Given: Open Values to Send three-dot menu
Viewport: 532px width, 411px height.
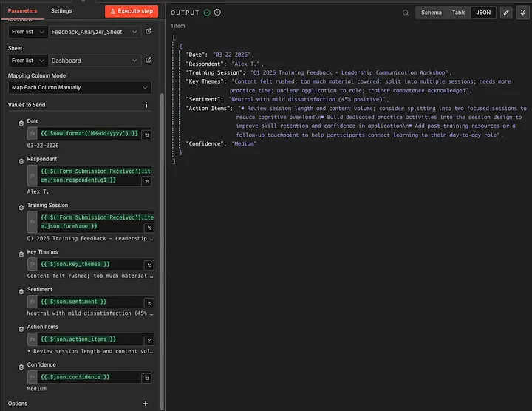Looking at the screenshot, I should [x=146, y=105].
